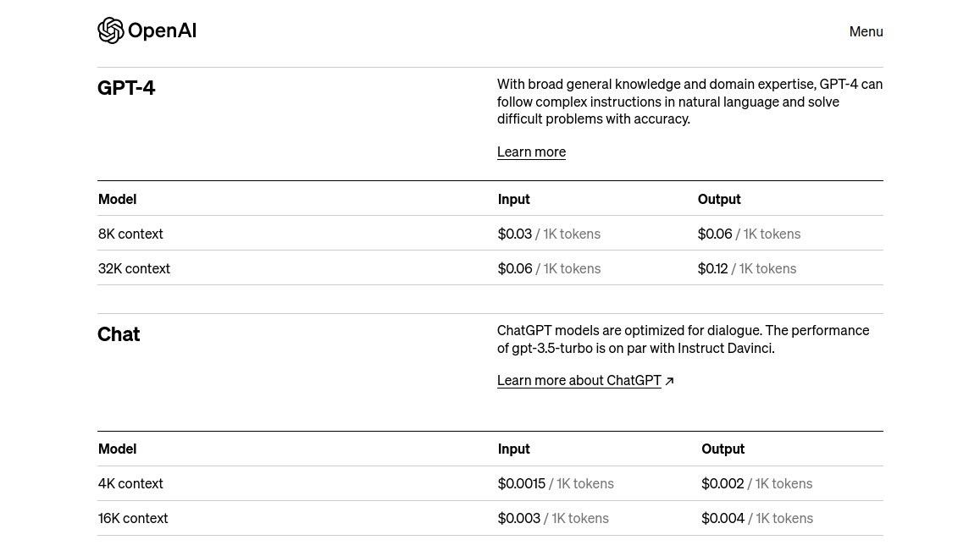980x551 pixels.
Task: Click the $0.004 output price for 16K context
Action: tap(723, 518)
